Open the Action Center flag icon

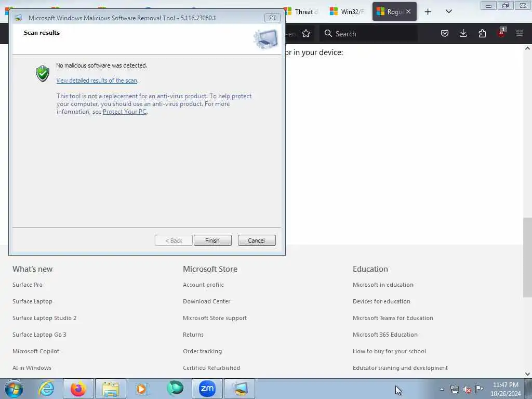[479, 389]
